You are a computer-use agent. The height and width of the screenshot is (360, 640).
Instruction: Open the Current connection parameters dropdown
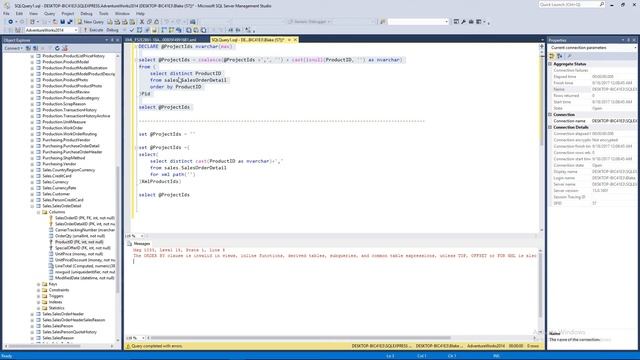(635, 48)
